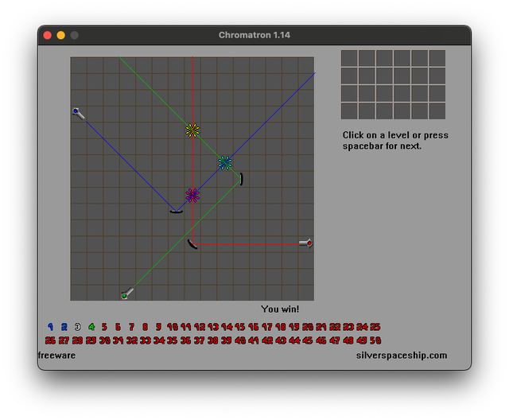Open level 42
Screen dimensions: 509x420
[x=267, y=340]
